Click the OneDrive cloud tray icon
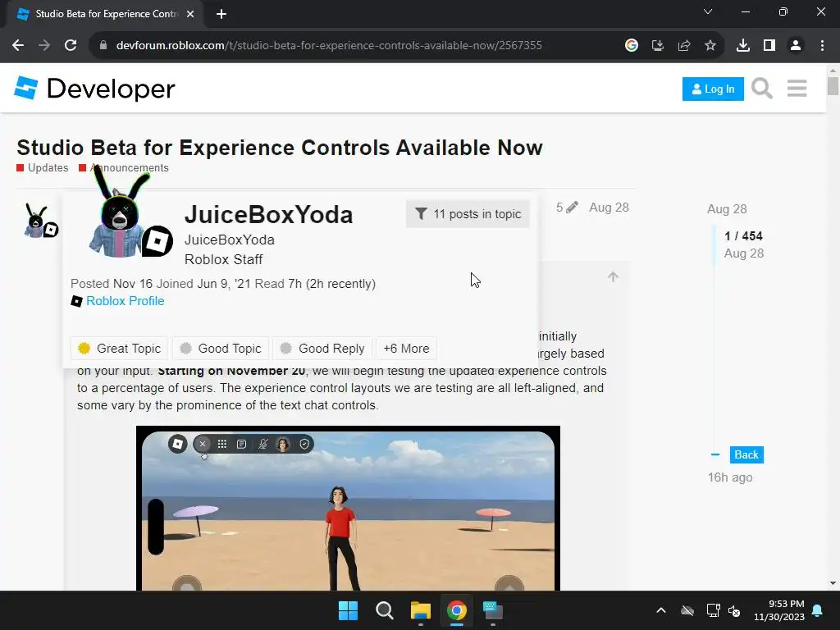Image resolution: width=840 pixels, height=630 pixels. tap(687, 610)
